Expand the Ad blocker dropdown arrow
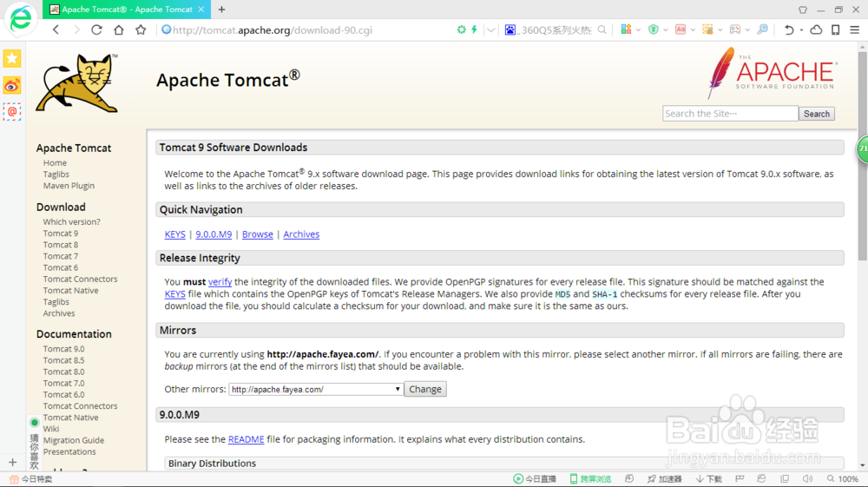 coord(693,30)
